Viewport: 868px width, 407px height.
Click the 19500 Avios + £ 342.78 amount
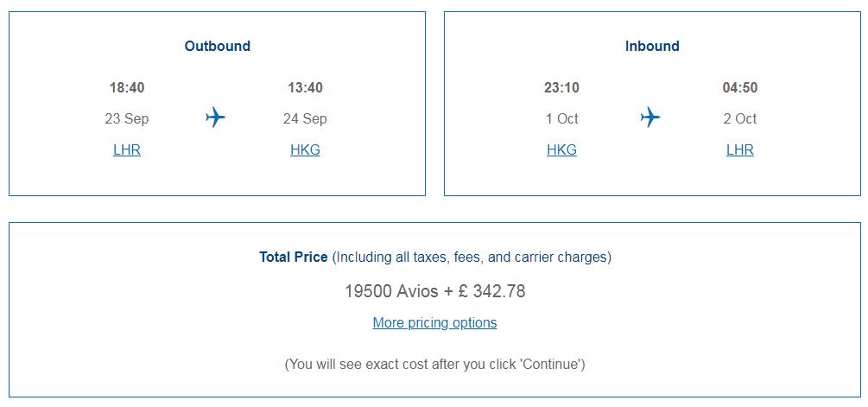(x=434, y=291)
